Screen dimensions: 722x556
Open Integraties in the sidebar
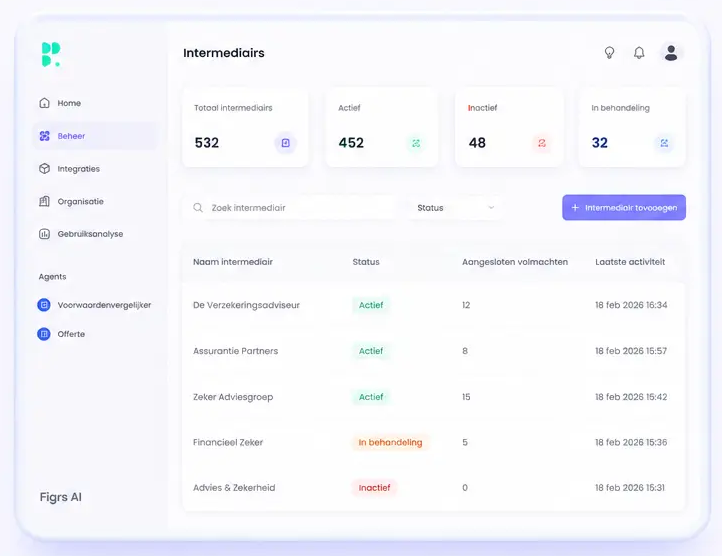[x=96, y=169]
